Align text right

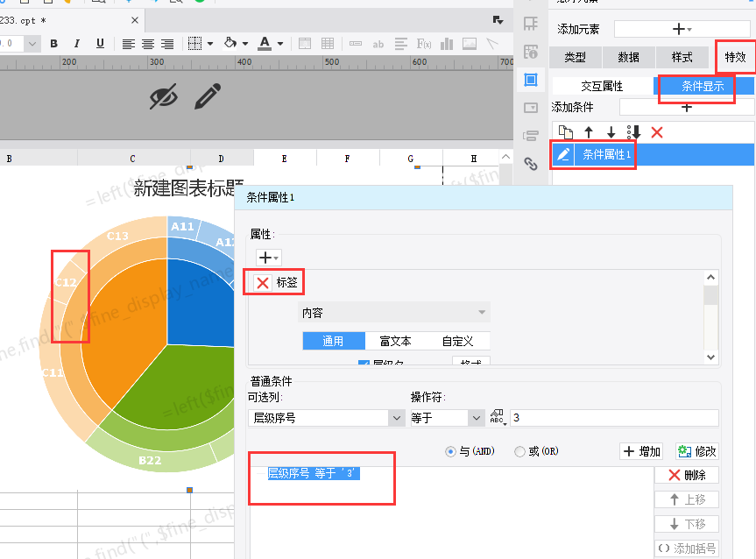[167, 45]
